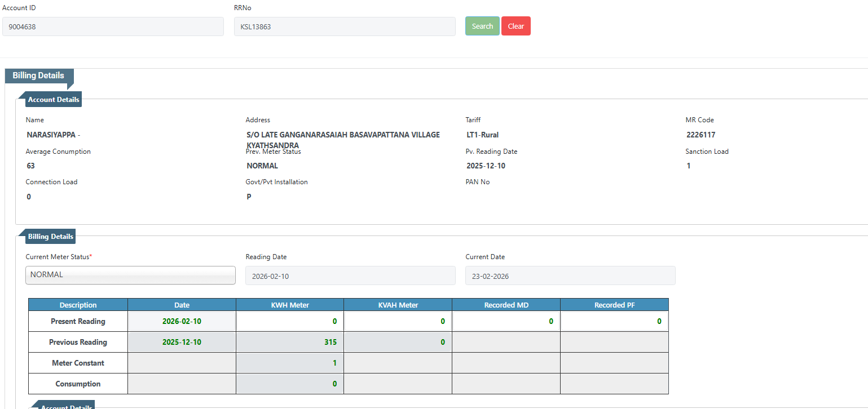Viewport: 868px width, 409px height.
Task: Focus the Present Reading Recorded MD cell
Action: click(x=506, y=322)
